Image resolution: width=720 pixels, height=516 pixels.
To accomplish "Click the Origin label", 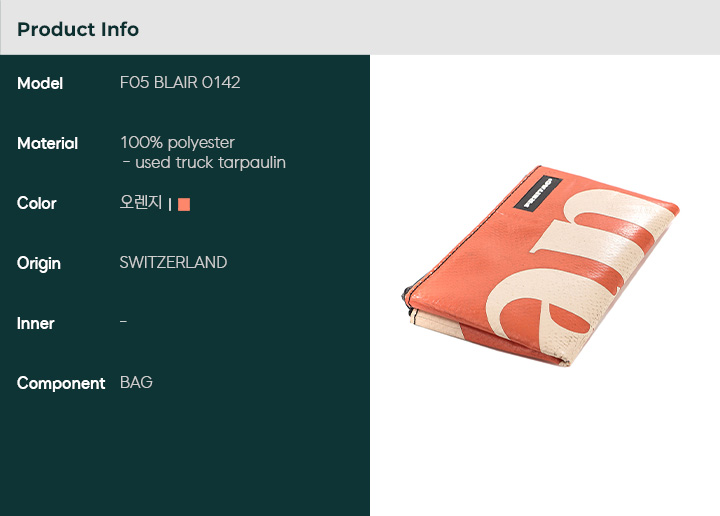I will pyautogui.click(x=39, y=264).
